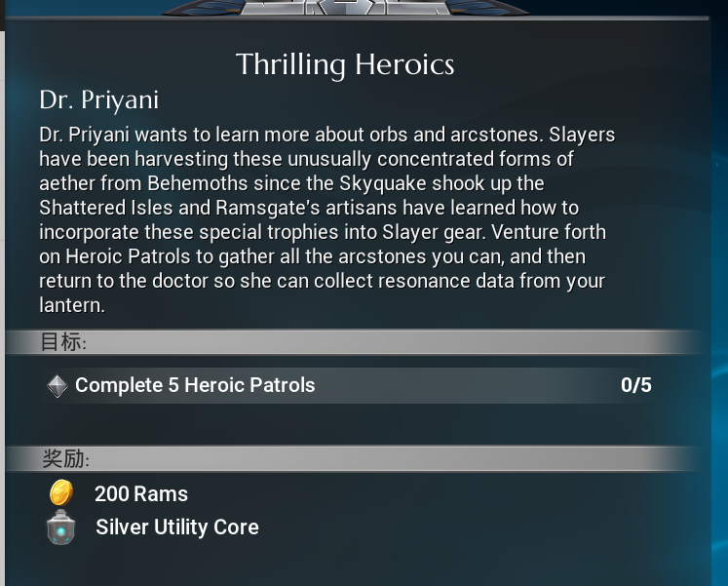Image resolution: width=728 pixels, height=586 pixels.
Task: Select the "Complete 5 Heroic Patrols" objective
Action: click(x=195, y=385)
